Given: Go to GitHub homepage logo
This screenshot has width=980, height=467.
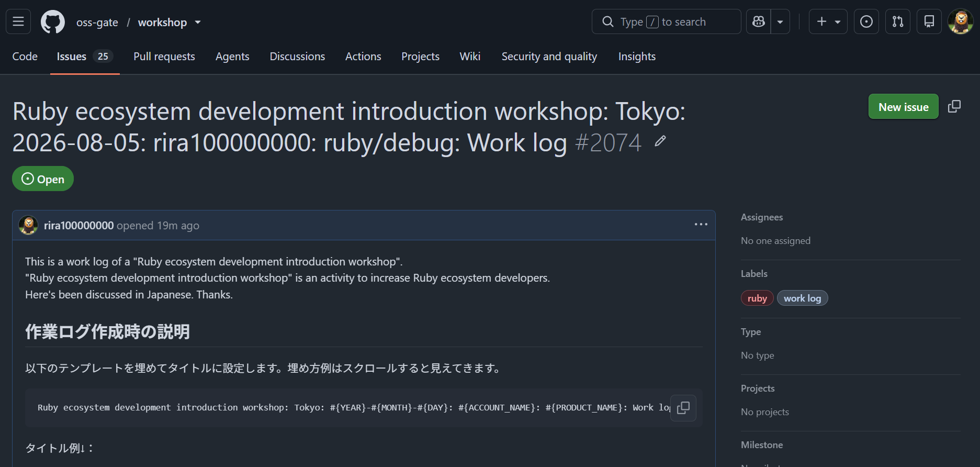Looking at the screenshot, I should [53, 21].
